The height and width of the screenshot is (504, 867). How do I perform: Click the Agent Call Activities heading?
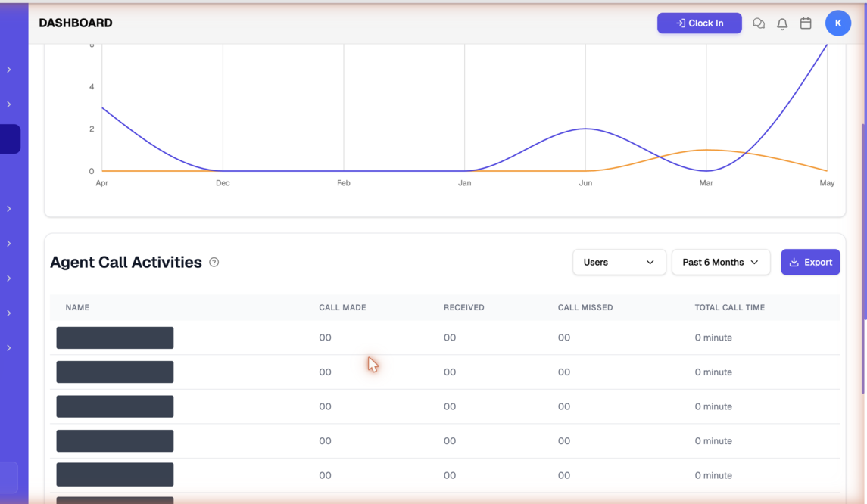pyautogui.click(x=126, y=262)
